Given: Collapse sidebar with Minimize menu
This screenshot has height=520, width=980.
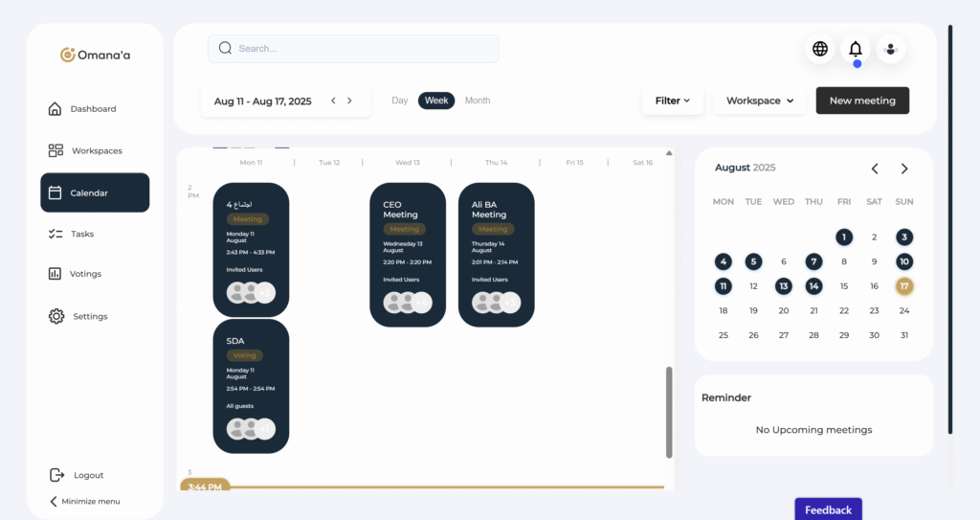Looking at the screenshot, I should point(85,501).
